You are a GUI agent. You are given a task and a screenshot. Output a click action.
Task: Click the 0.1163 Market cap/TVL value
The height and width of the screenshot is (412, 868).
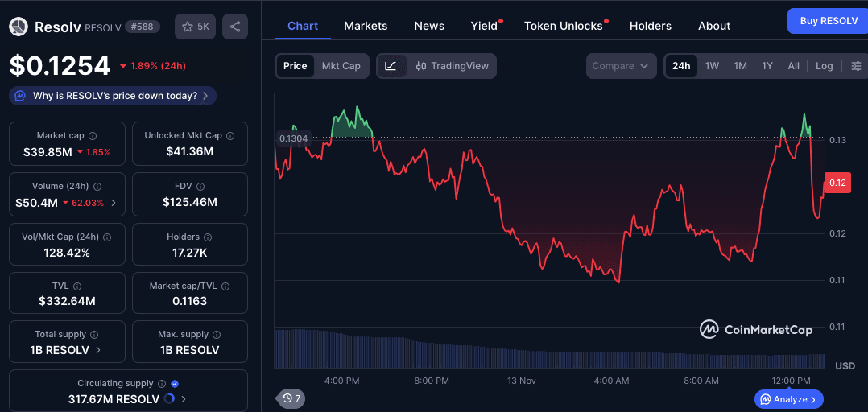(x=190, y=302)
